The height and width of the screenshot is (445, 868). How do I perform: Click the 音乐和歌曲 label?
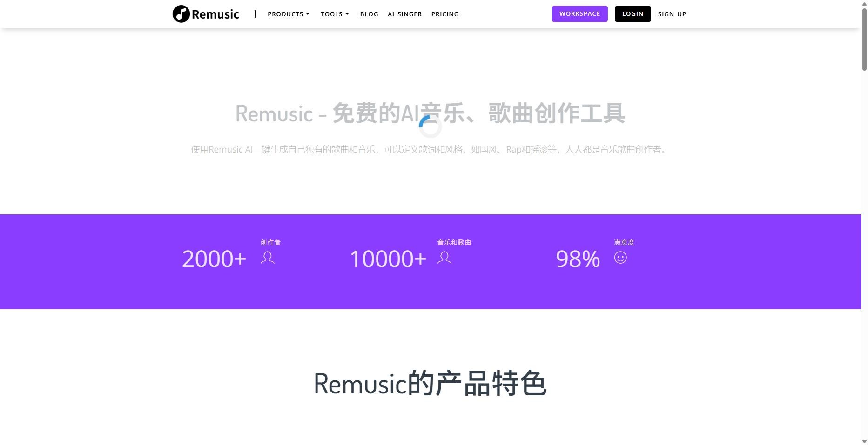pyautogui.click(x=454, y=242)
